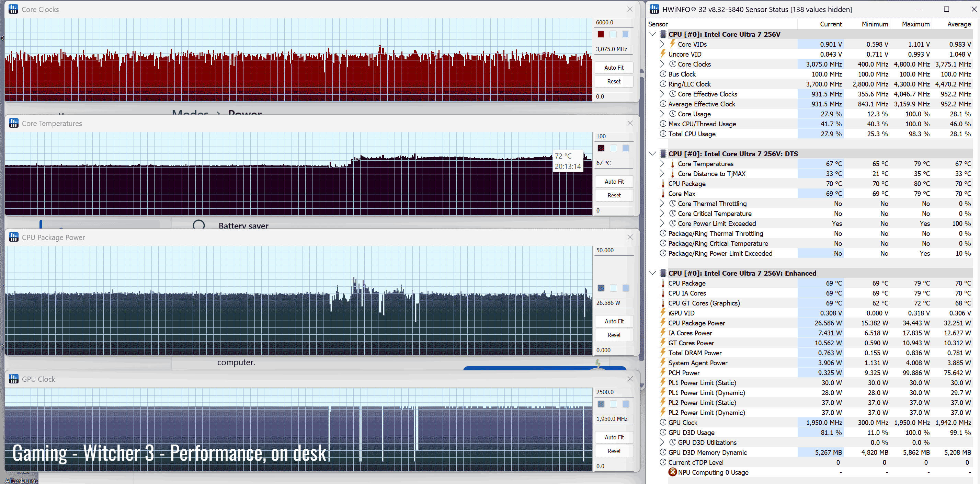Click the Maximum column header
This screenshot has height=484, width=980.
coord(915,24)
